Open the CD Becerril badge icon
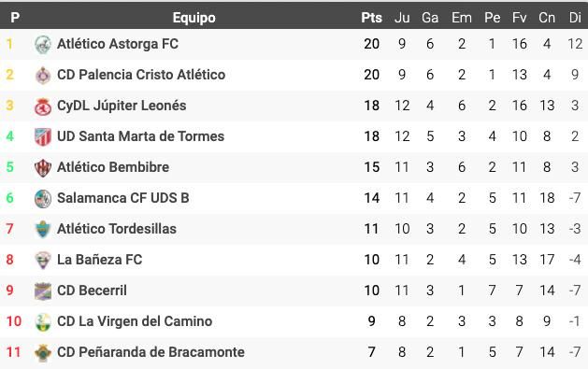The height and width of the screenshot is (369, 588). coord(43,291)
